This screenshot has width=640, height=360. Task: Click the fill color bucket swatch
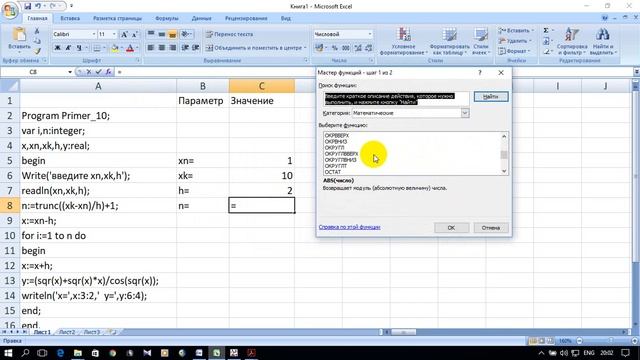click(x=115, y=48)
